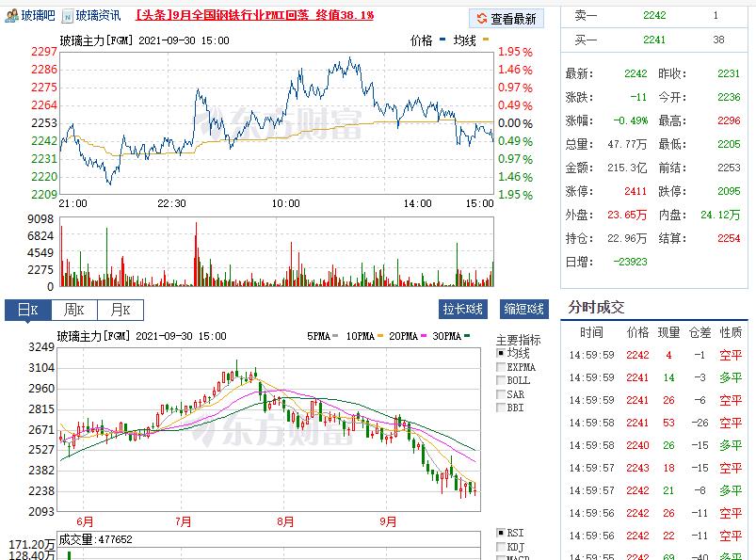Click the 5PMA gray legend swatch

[x=335, y=335]
